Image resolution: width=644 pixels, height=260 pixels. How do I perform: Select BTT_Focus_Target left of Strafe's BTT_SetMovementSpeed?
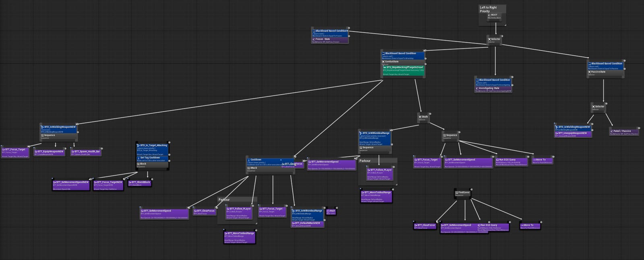(x=427, y=162)
